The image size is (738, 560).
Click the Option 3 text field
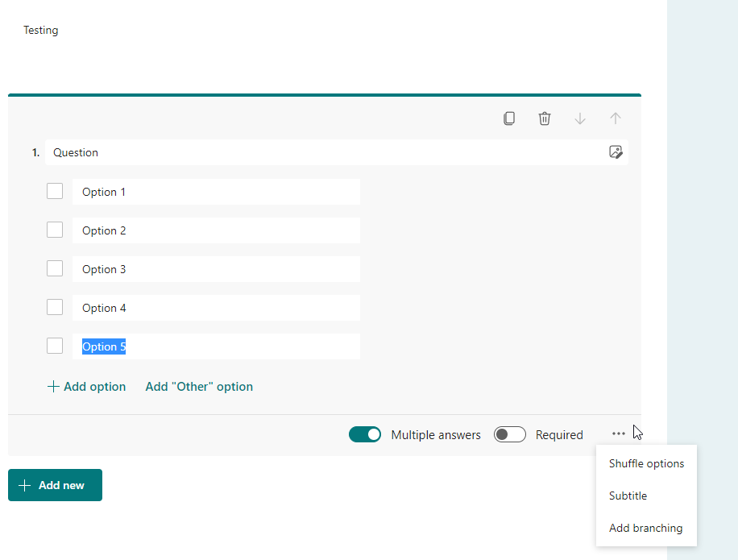pos(216,268)
